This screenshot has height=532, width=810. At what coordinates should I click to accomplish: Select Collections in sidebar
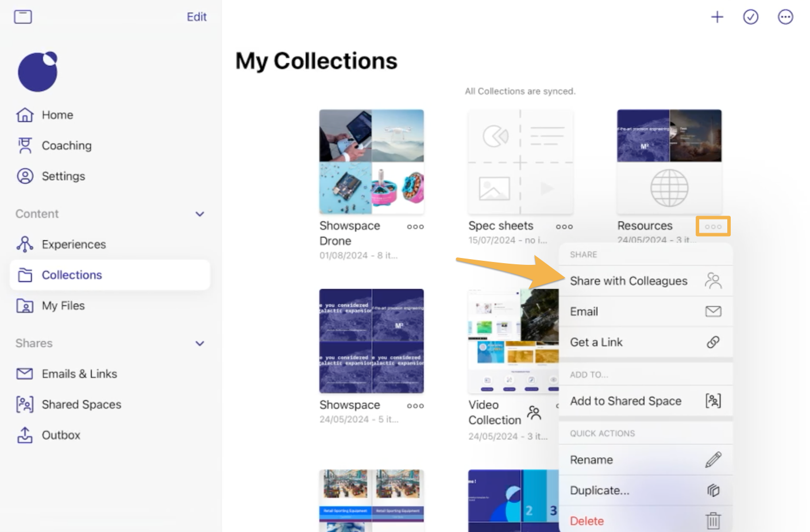click(x=110, y=275)
